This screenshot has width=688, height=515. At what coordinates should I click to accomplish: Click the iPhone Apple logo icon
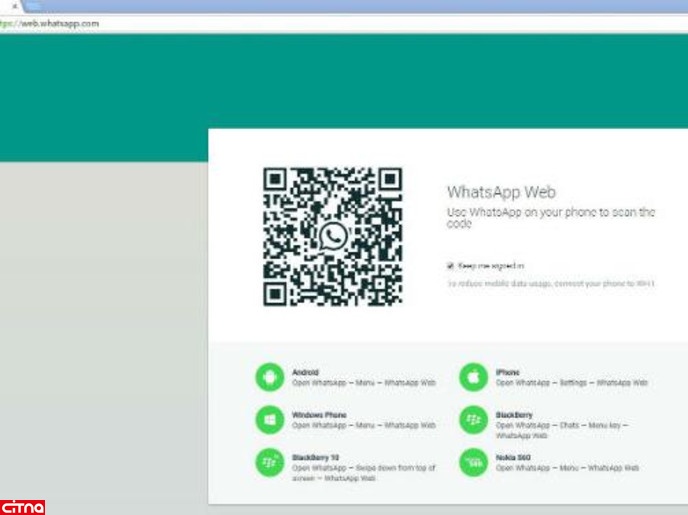(473, 377)
